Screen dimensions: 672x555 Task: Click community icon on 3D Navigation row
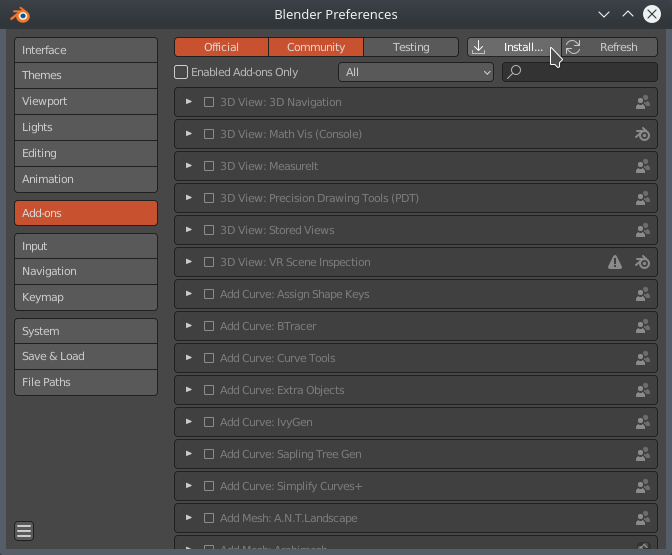click(643, 102)
